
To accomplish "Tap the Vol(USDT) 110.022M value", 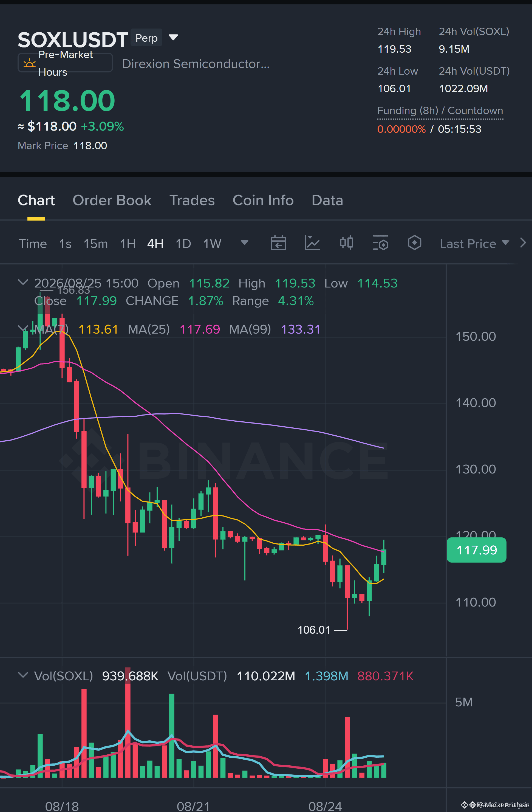I will pyautogui.click(x=266, y=676).
